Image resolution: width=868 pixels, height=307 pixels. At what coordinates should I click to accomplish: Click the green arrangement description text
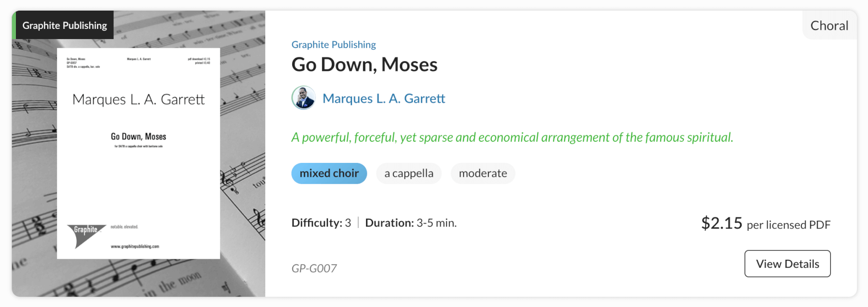[x=512, y=138]
